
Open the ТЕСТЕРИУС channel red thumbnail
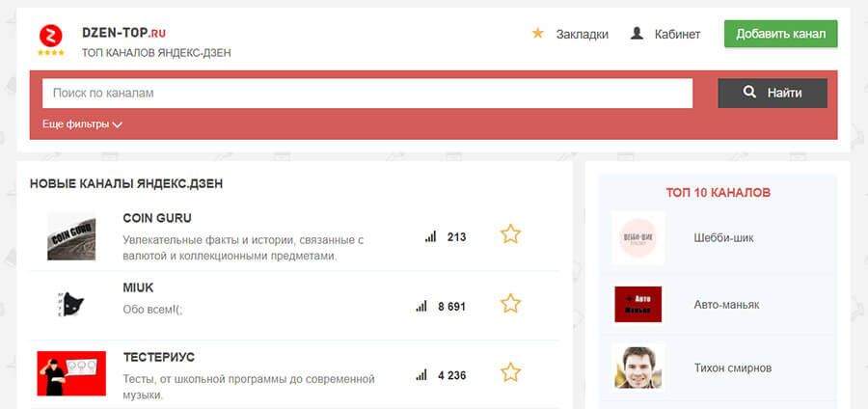pyautogui.click(x=71, y=373)
